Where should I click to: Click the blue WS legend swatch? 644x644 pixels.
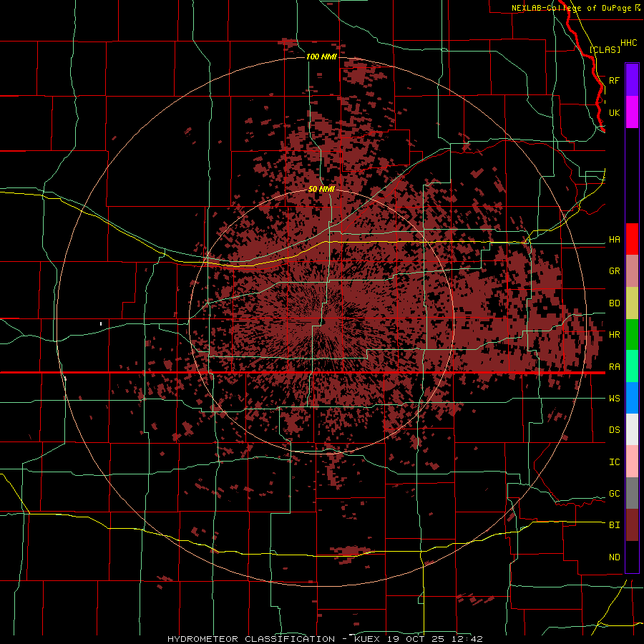tap(632, 398)
